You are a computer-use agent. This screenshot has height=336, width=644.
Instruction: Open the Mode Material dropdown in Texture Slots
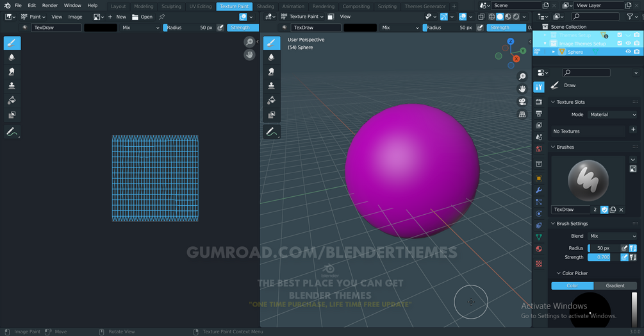tap(613, 115)
